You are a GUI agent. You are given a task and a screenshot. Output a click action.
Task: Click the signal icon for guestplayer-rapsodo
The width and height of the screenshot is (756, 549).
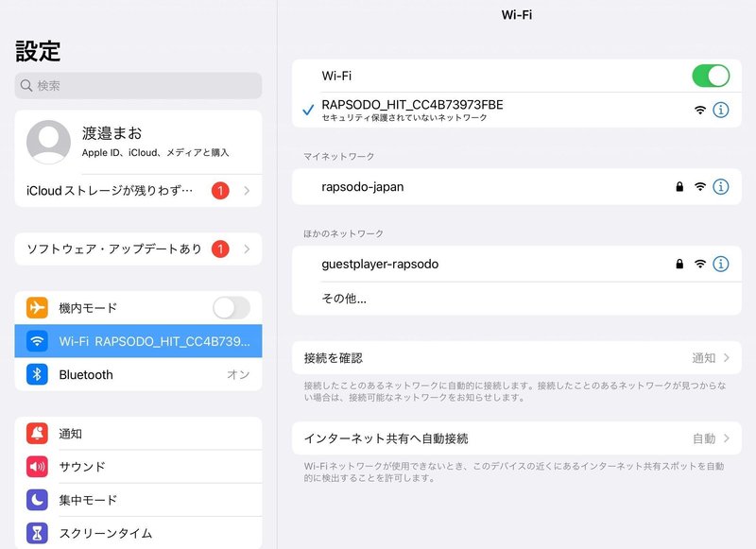[699, 264]
